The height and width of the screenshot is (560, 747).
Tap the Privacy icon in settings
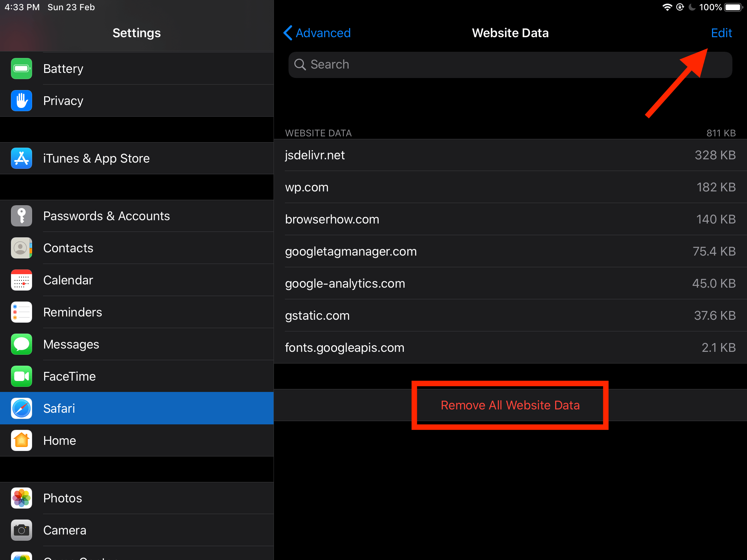[x=21, y=101]
